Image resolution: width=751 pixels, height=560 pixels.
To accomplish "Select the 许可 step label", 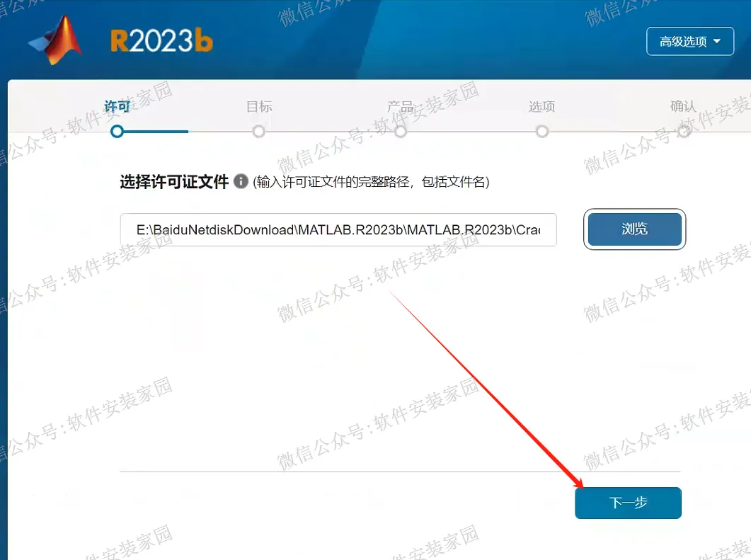I will (117, 106).
